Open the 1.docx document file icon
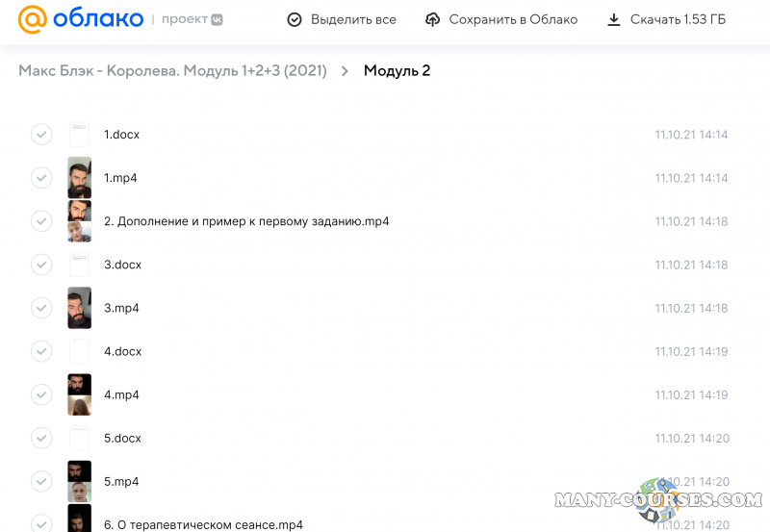 tap(79, 135)
